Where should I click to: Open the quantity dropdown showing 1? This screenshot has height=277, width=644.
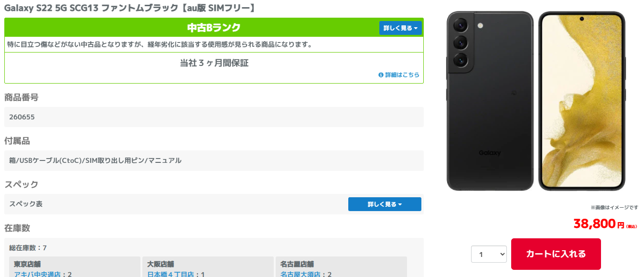tap(489, 254)
